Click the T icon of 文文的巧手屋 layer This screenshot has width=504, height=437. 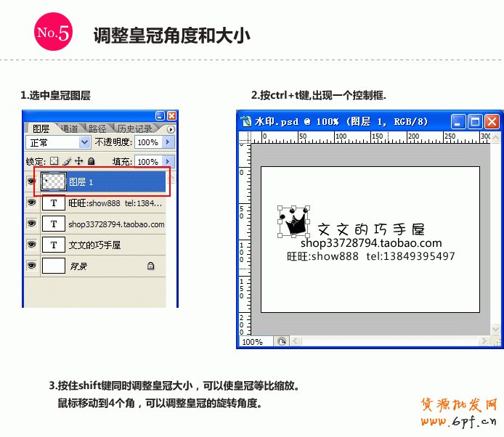[54, 245]
